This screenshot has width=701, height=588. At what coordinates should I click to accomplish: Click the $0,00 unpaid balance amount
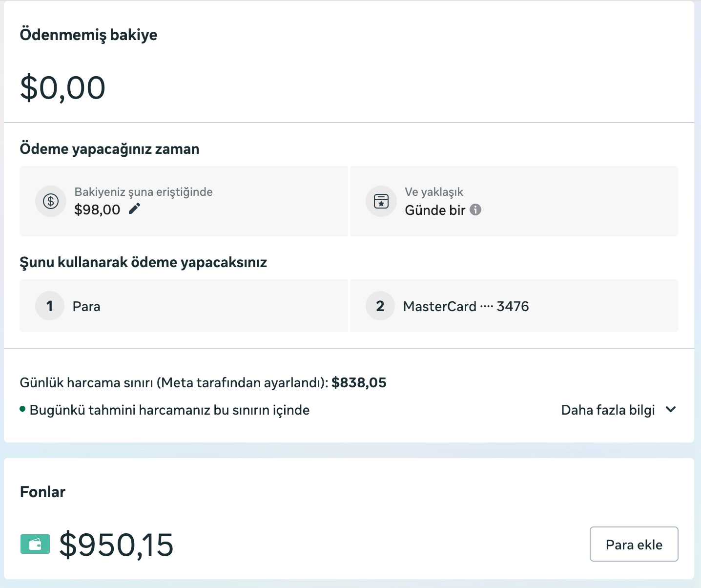(x=62, y=88)
